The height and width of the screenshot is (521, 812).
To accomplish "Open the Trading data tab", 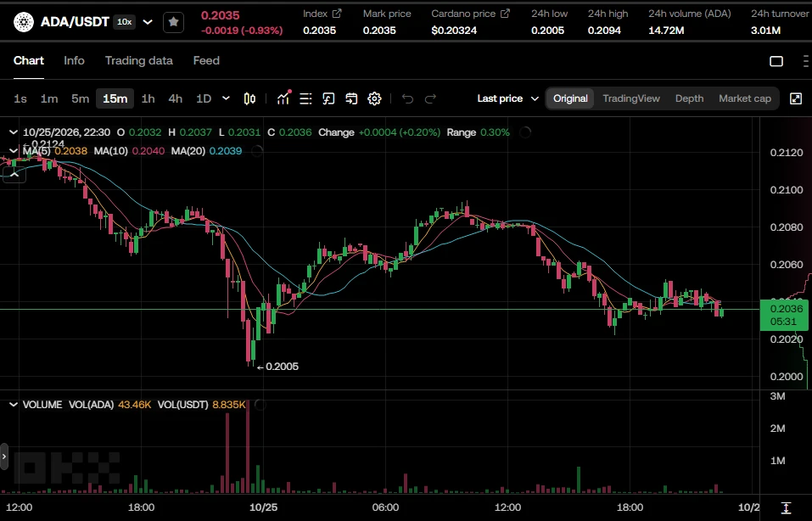I will 139,60.
